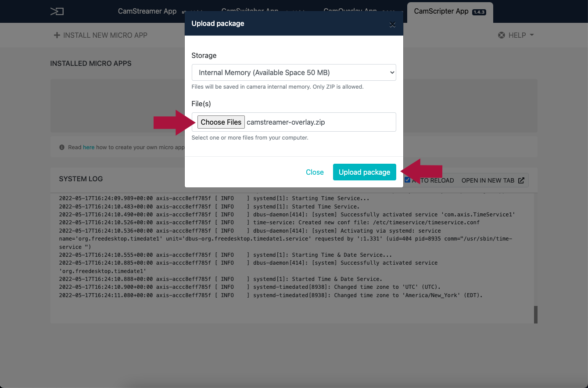This screenshot has height=388, width=588.
Task: Follow the 'here' link about micro apps
Action: pyautogui.click(x=89, y=147)
